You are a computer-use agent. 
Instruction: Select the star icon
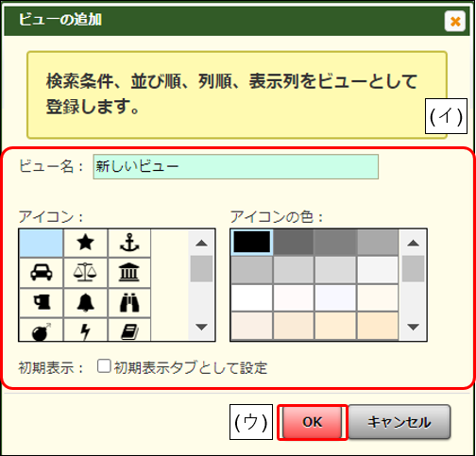85,243
